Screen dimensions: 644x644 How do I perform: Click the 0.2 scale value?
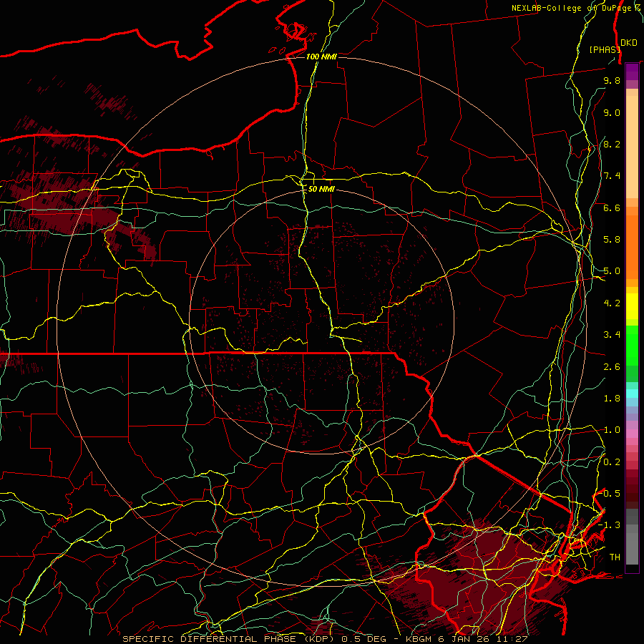point(612,462)
